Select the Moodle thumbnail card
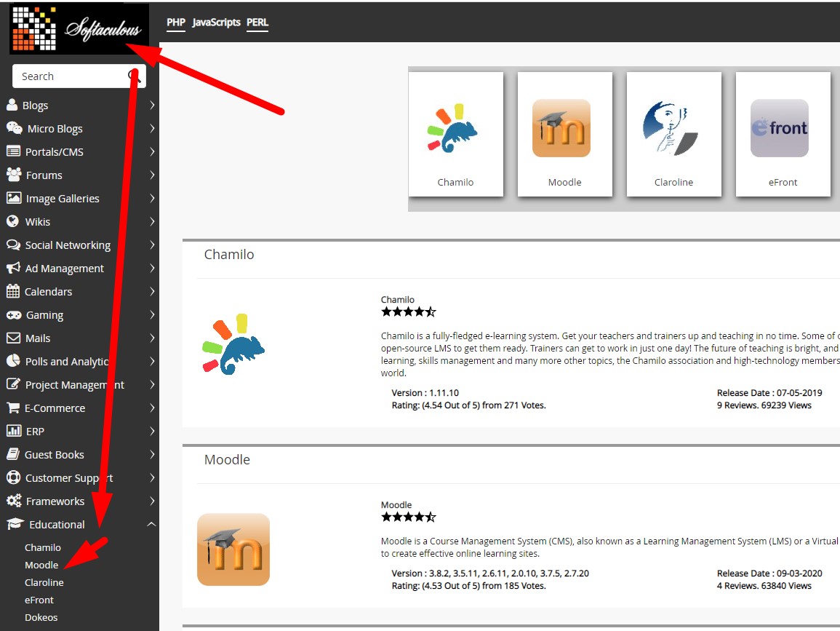 tap(564, 134)
